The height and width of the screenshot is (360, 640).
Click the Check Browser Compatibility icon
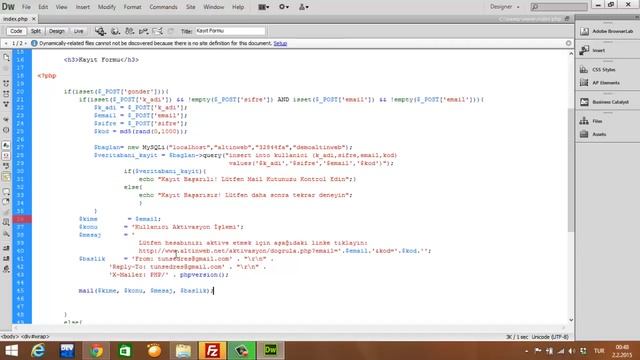[x=157, y=31]
